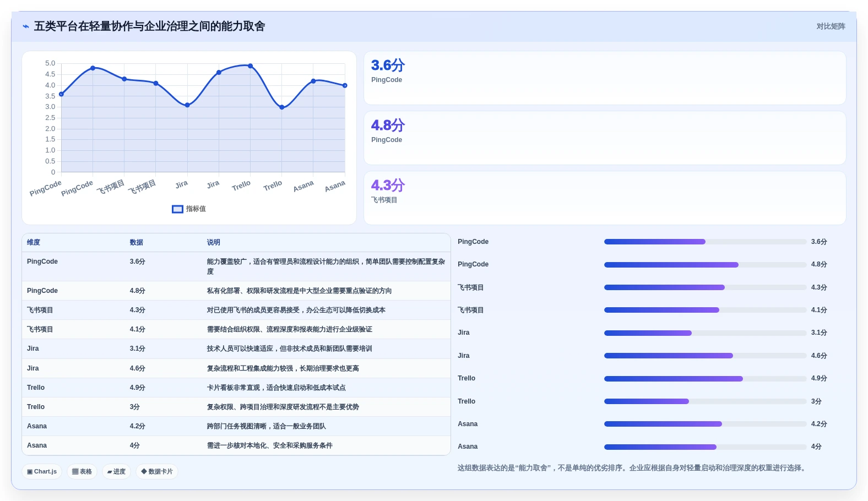Click the "数据卡片" chip at the bottom
The image size is (868, 501).
coord(157,472)
